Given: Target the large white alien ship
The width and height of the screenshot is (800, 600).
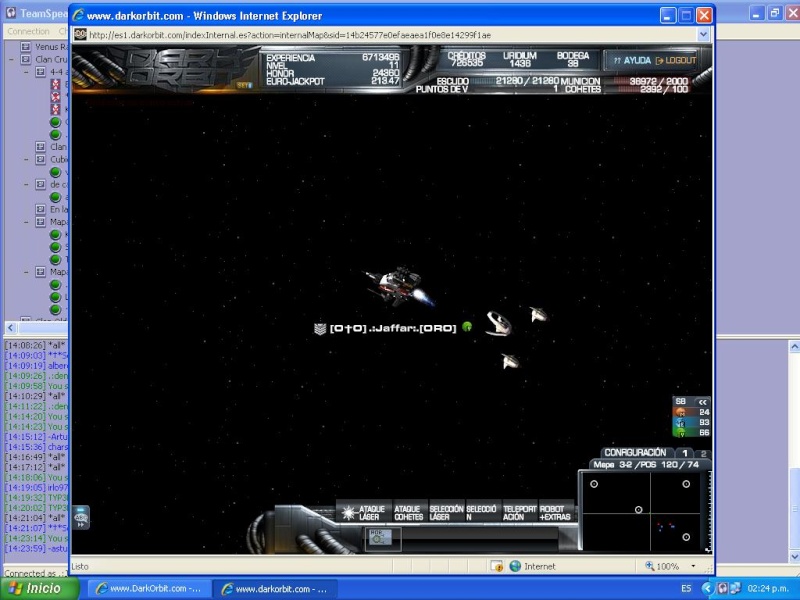Looking at the screenshot, I should [498, 323].
